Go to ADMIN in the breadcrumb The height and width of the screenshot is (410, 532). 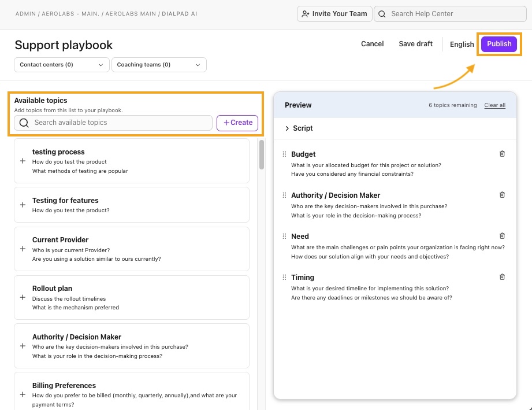[x=25, y=14]
